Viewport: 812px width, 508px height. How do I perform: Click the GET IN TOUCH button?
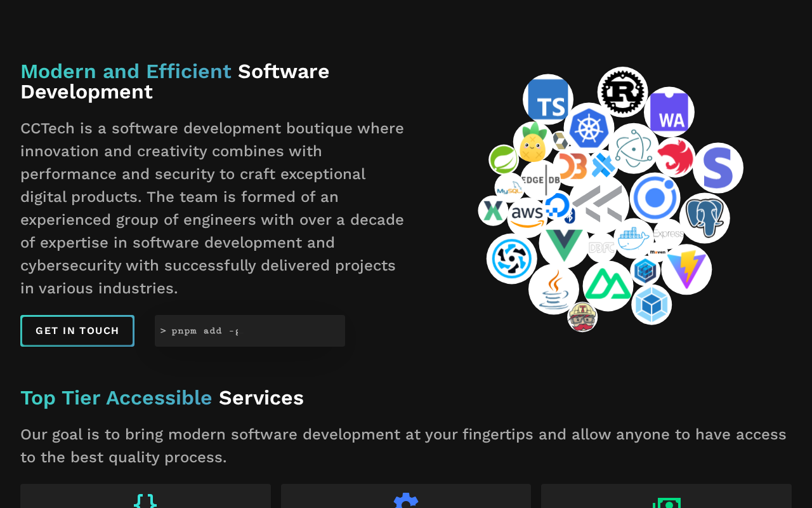pos(77,331)
